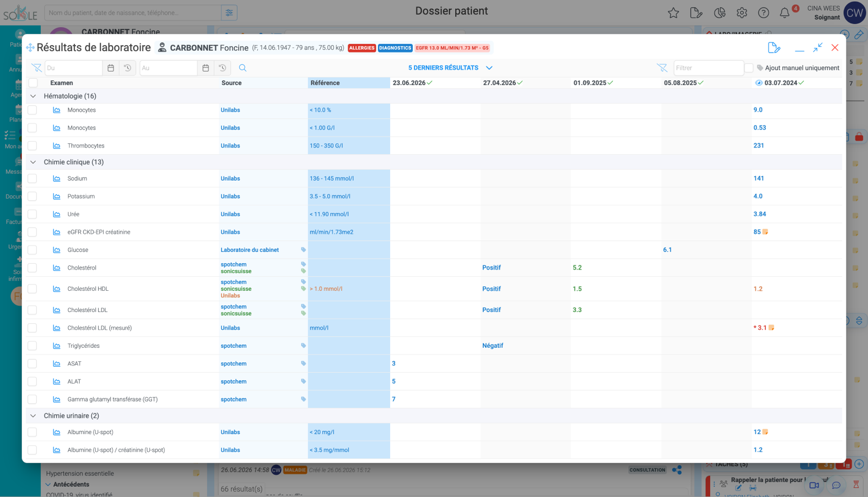Collapse the Chimie urinaire (2) group
The width and height of the screenshot is (868, 497).
(33, 416)
